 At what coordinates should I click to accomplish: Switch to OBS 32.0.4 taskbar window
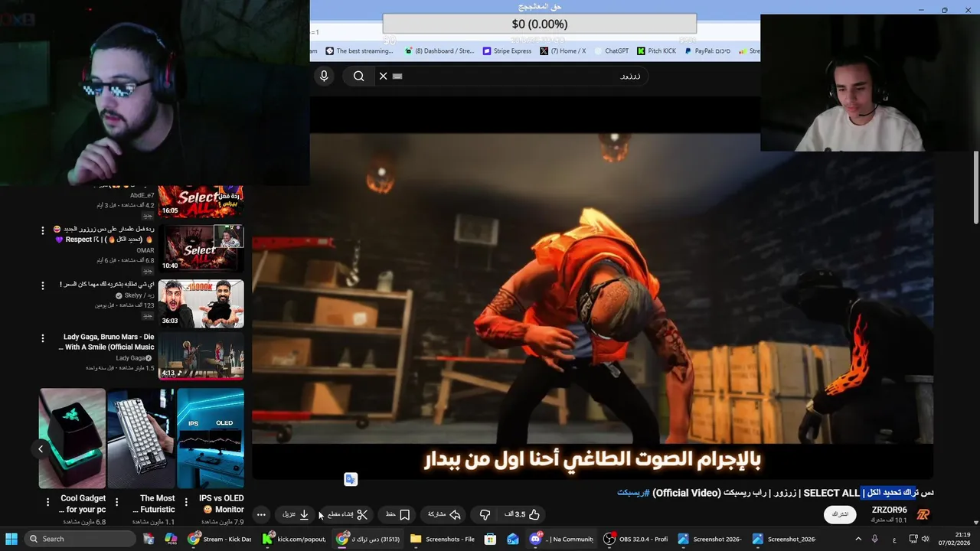coord(635,539)
